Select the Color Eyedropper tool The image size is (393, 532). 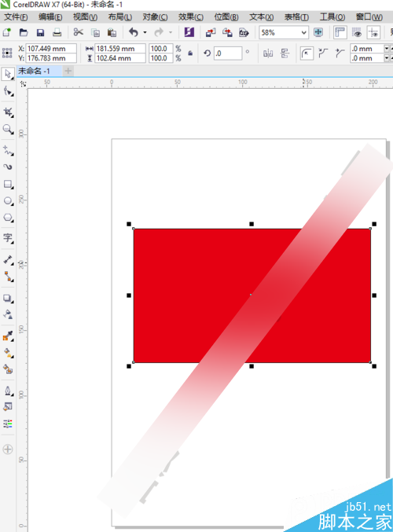click(8, 336)
